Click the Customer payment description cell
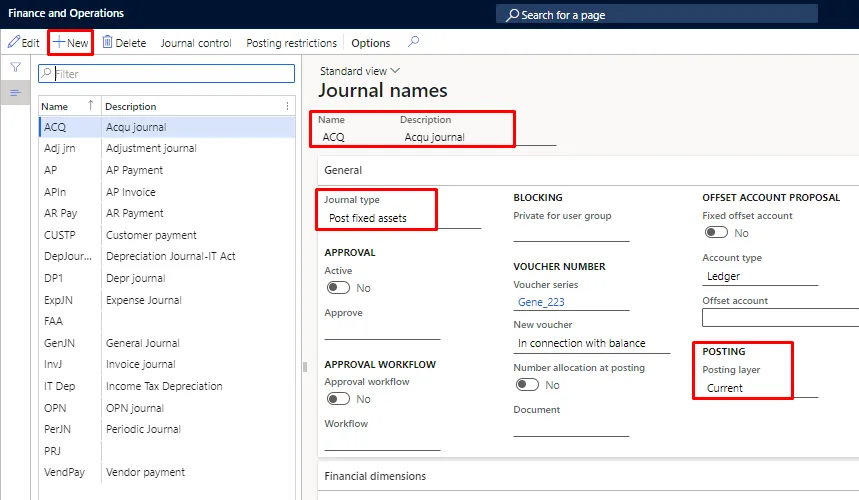Screen dimensions: 859x500 [x=151, y=235]
